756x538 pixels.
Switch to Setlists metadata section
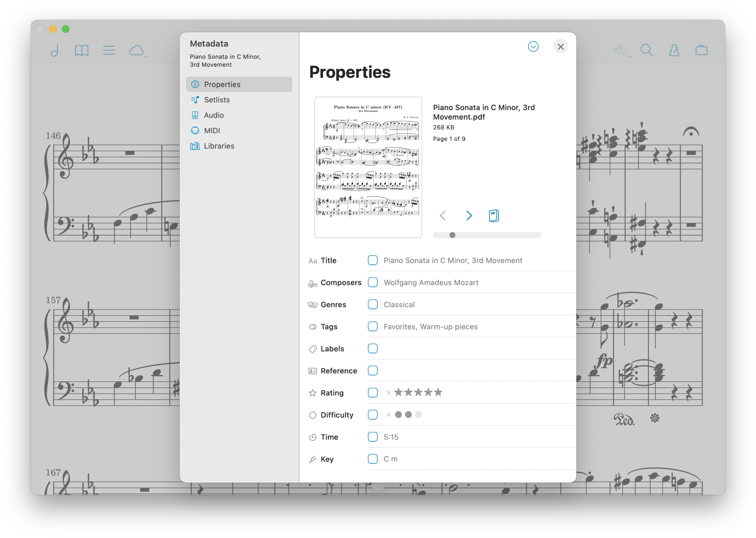point(239,100)
